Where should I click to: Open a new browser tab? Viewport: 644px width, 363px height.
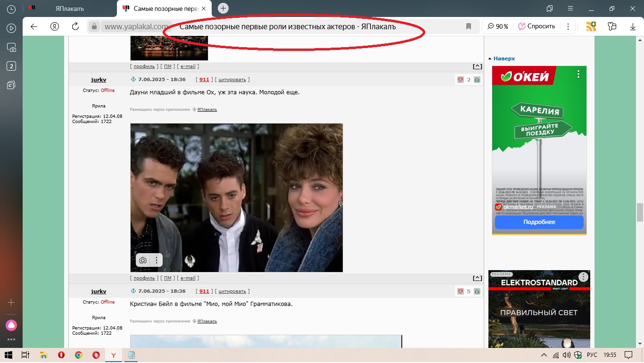coord(223,8)
